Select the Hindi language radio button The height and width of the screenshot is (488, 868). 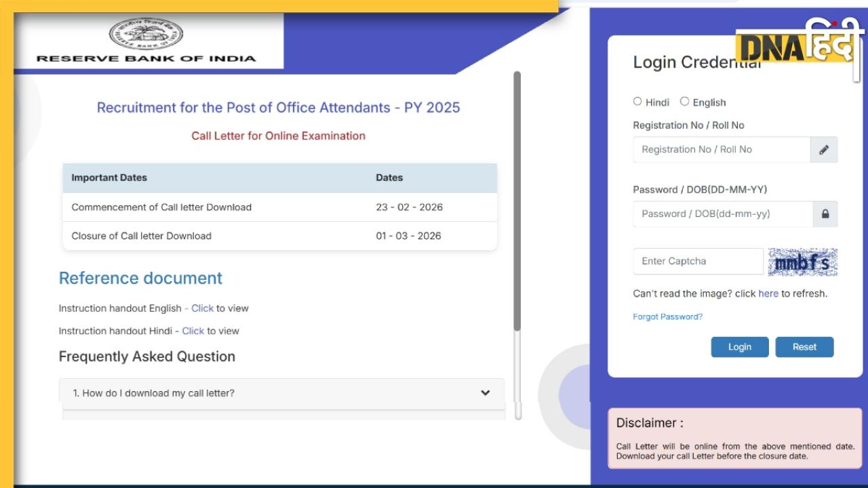click(637, 102)
